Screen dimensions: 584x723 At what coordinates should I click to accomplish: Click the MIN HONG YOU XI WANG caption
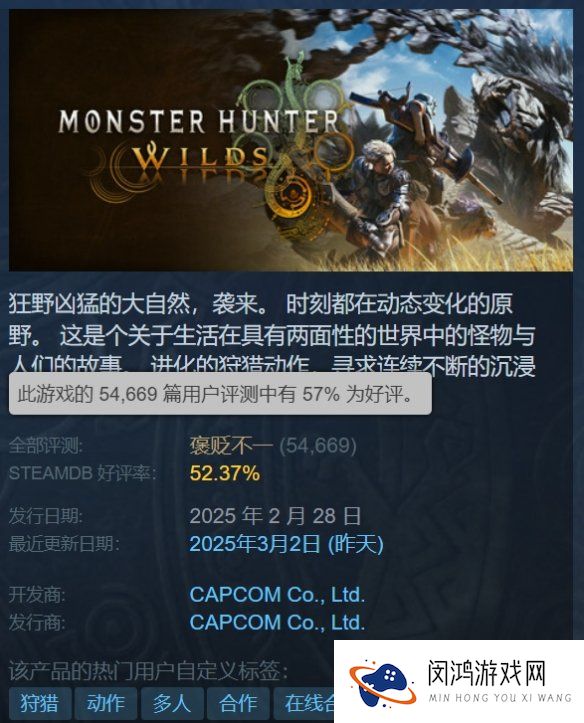(500, 698)
